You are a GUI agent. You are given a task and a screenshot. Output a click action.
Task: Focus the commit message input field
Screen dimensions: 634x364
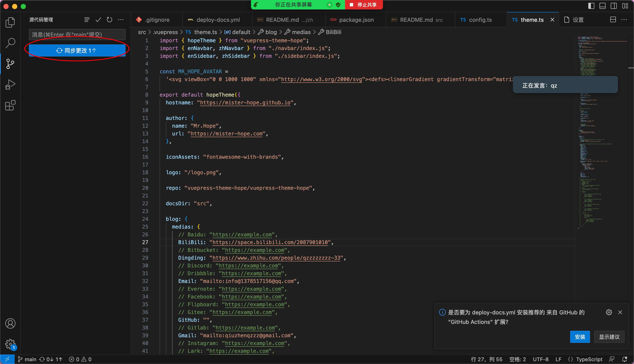pyautogui.click(x=77, y=35)
